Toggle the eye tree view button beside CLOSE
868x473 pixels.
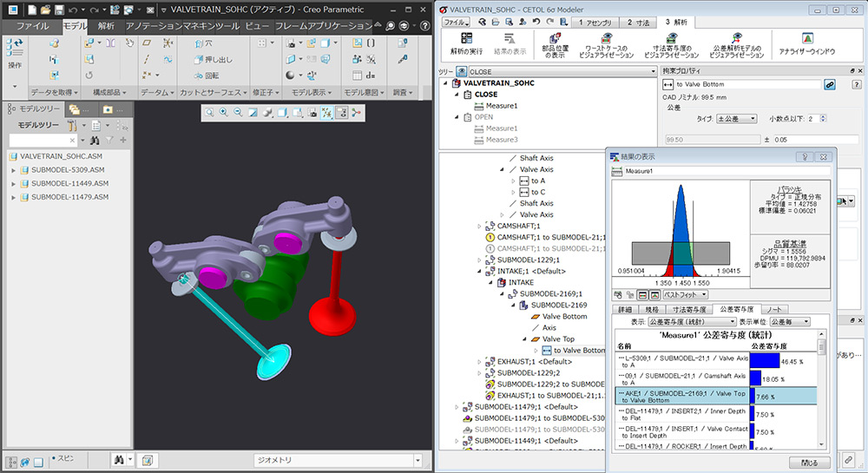(x=461, y=71)
